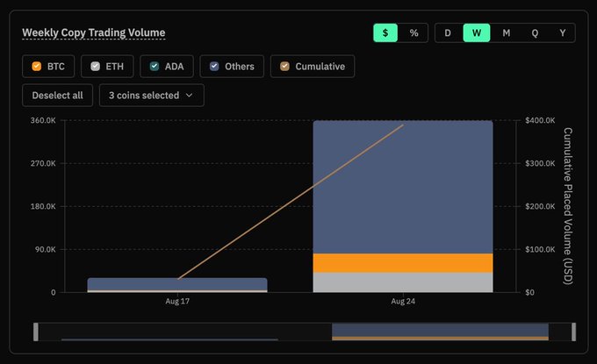Toggle the ADA series checkbox
The width and height of the screenshot is (597, 364).
click(155, 66)
